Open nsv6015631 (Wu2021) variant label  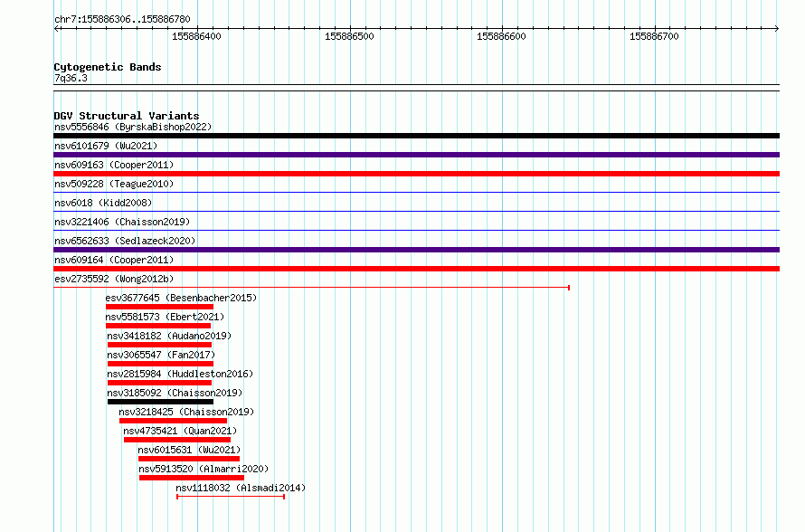click(x=189, y=450)
